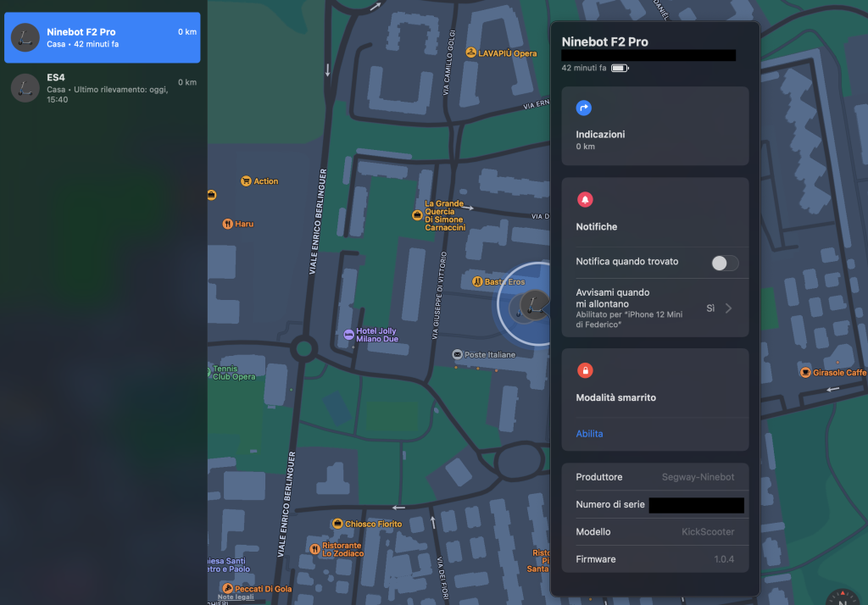Image resolution: width=868 pixels, height=605 pixels.
Task: Click the Numero di serie row
Action: tap(655, 504)
